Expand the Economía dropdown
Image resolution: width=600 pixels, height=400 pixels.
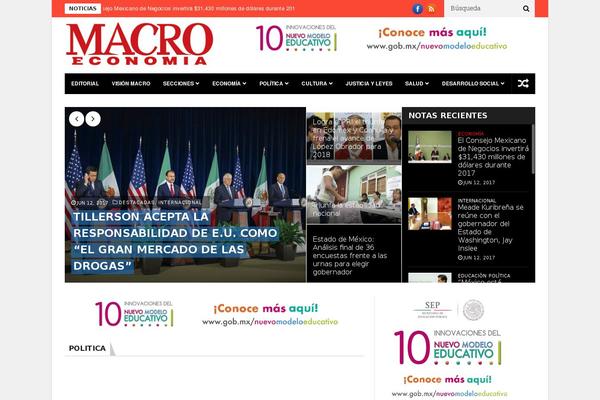[229, 83]
